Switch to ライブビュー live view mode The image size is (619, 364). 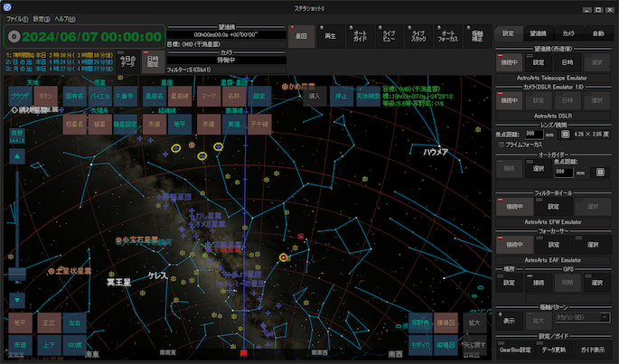coord(389,37)
